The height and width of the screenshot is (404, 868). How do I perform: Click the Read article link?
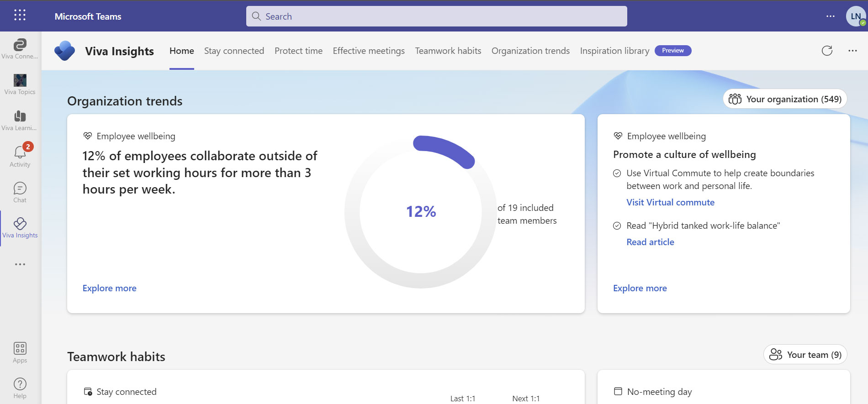[x=650, y=242]
